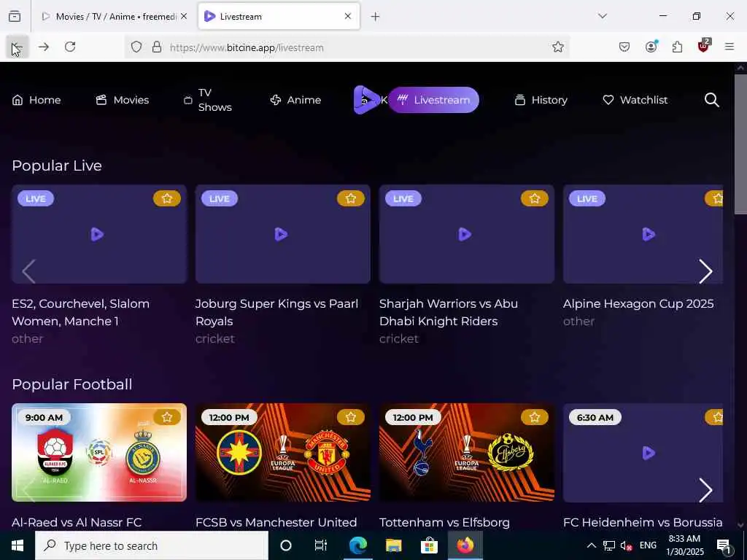Click the taskbar search box
The height and width of the screenshot is (560, 747).
[152, 545]
